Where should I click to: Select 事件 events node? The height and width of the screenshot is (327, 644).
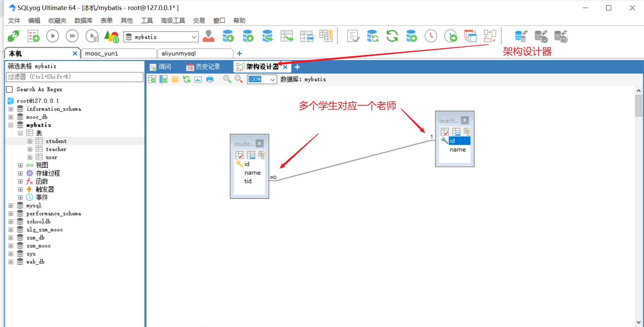(x=42, y=197)
